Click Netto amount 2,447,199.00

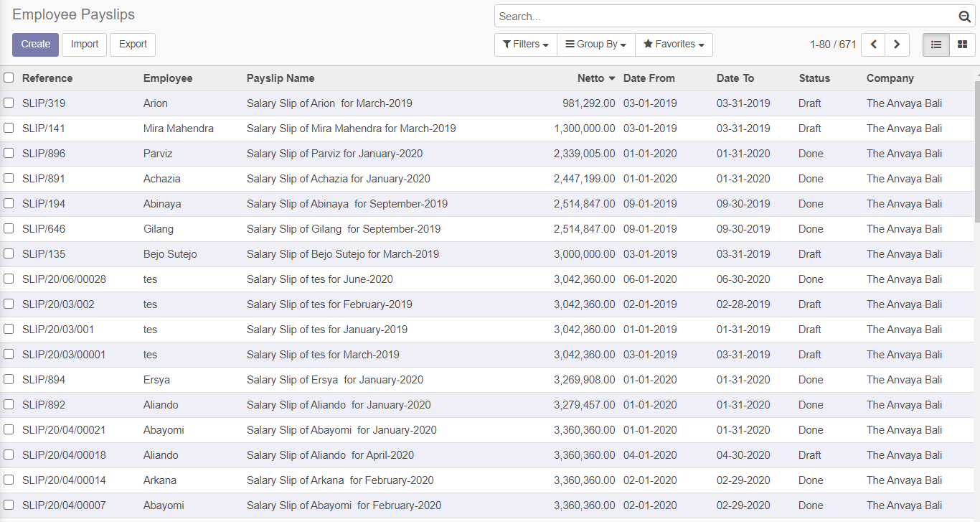(584, 179)
